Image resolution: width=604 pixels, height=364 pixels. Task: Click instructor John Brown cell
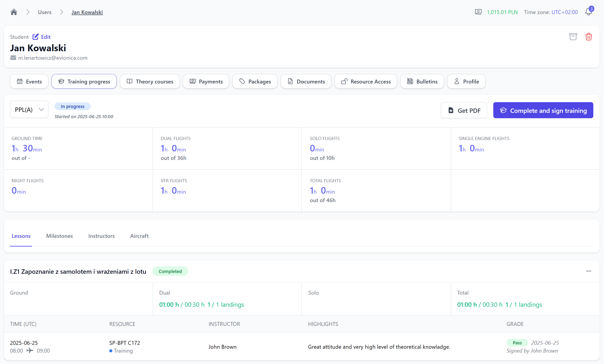pos(223,347)
